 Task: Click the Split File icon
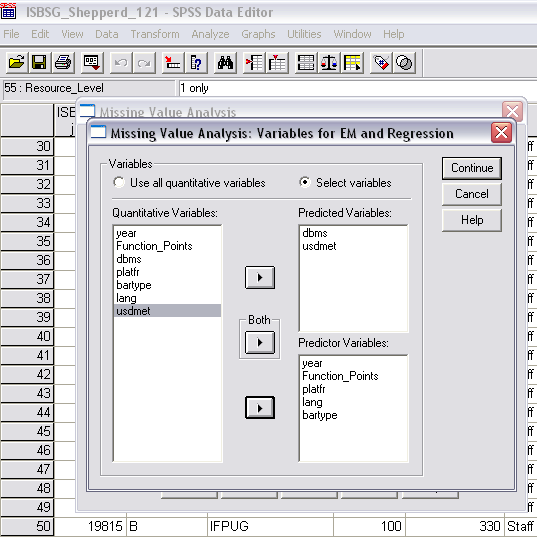[x=306, y=63]
